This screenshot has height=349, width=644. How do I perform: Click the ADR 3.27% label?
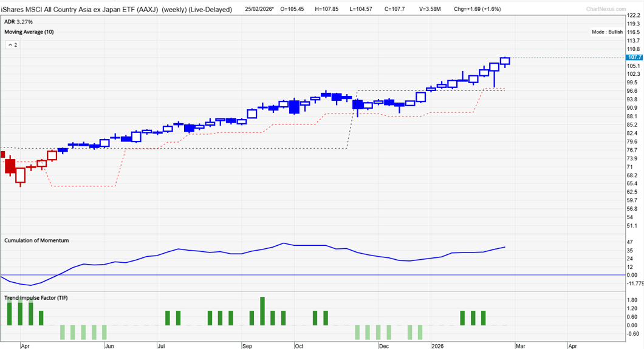coord(18,22)
